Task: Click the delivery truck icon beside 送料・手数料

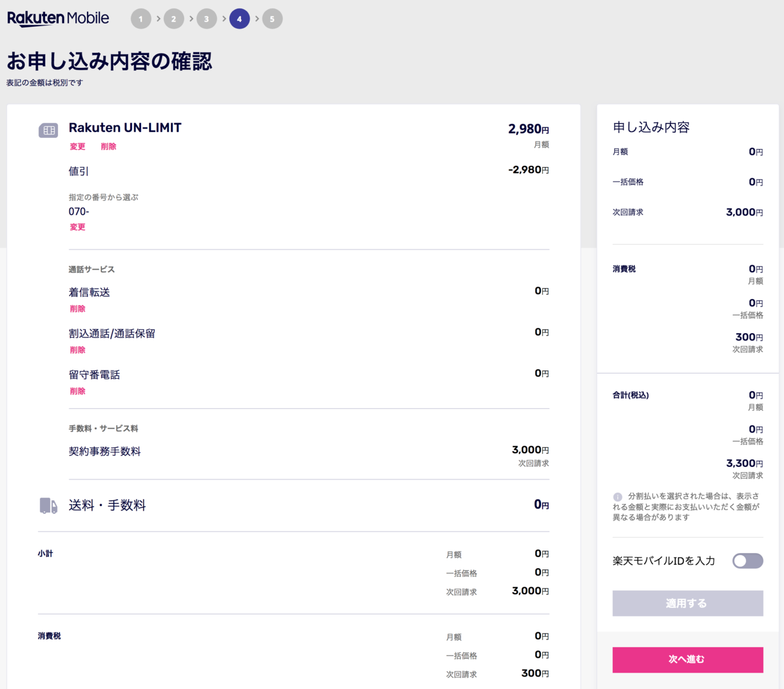Action: [48, 505]
